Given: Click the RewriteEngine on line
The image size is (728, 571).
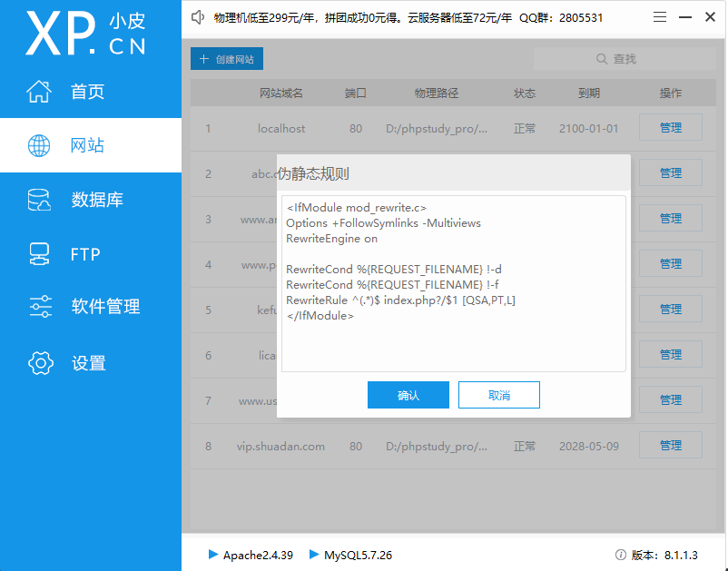Looking at the screenshot, I should [x=331, y=239].
